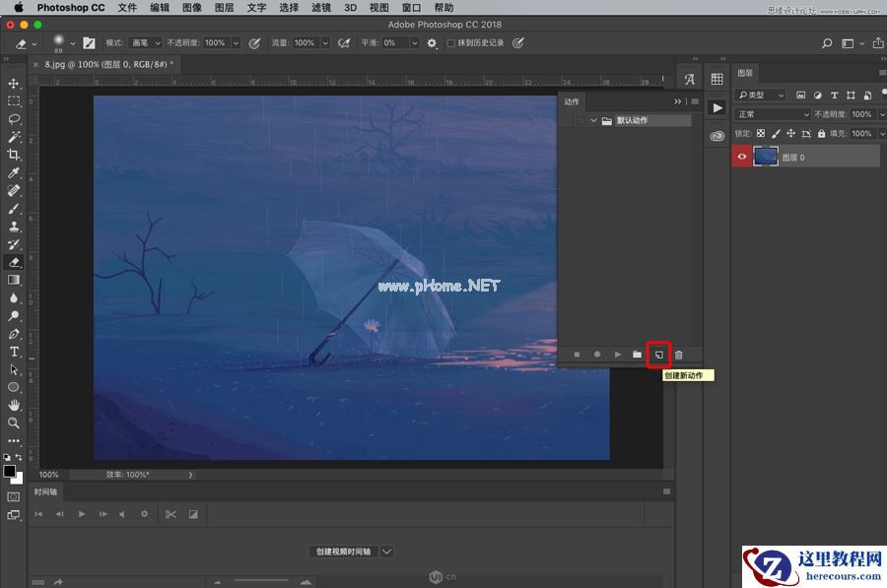
Task: Activate the Zoom tool magnifier
Action: [14, 423]
